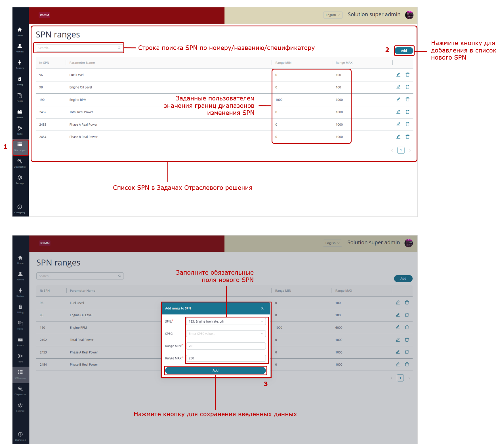Open Changelog info icon in the upper sidebar
Viewport: 500px width, 448px height.
coord(20,208)
